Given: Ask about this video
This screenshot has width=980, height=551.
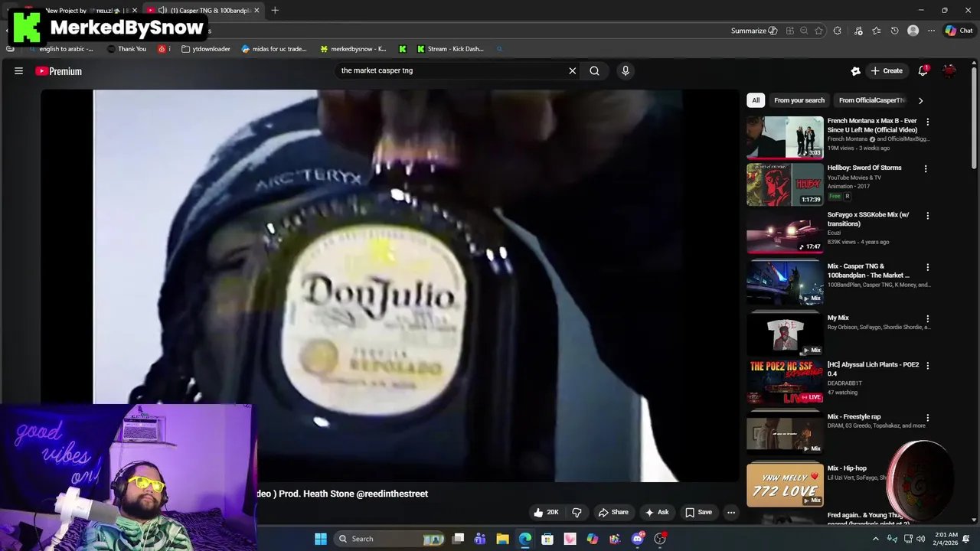Looking at the screenshot, I should [657, 512].
